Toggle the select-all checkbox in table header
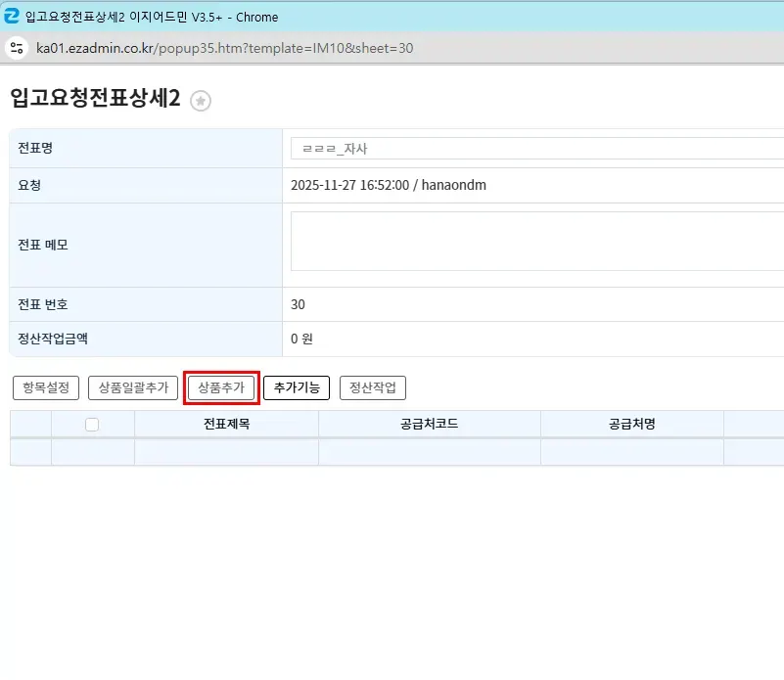 click(92, 425)
